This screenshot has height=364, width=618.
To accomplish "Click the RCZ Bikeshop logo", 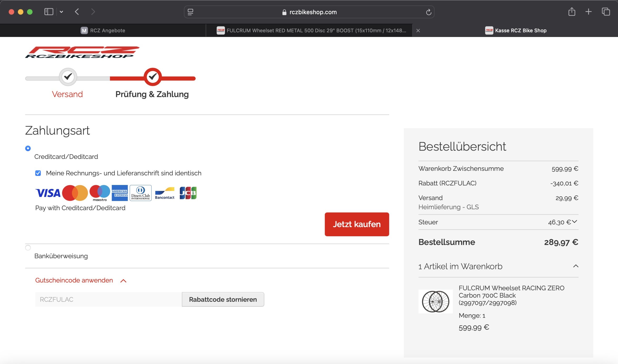I will [x=82, y=52].
